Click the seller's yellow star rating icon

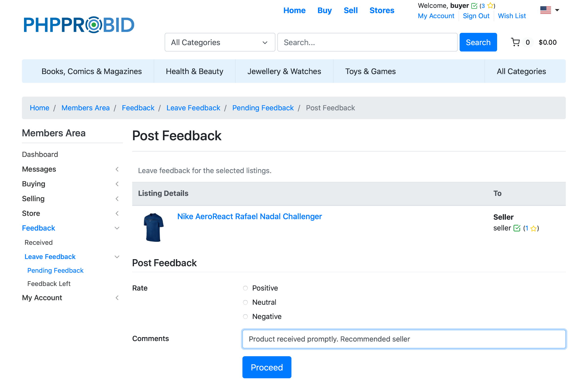tap(533, 228)
